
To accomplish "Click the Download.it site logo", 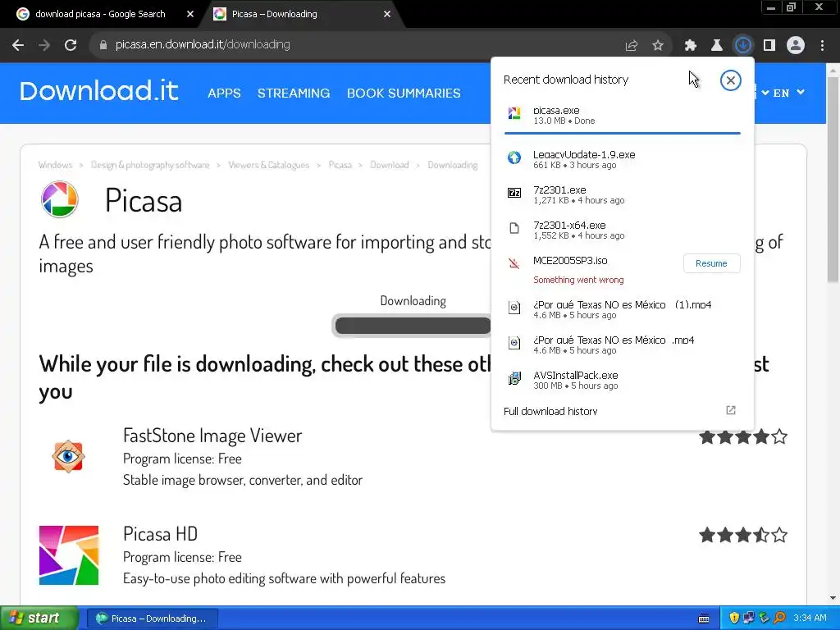I will coord(99,92).
